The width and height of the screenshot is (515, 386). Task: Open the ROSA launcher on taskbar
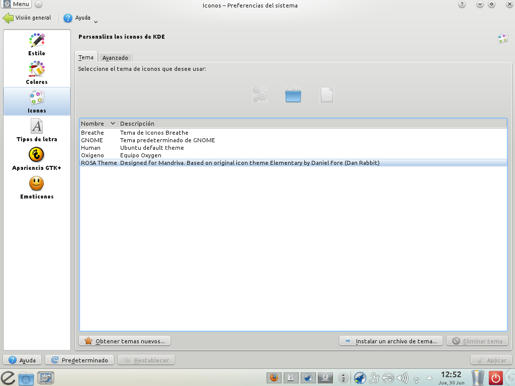(x=8, y=378)
